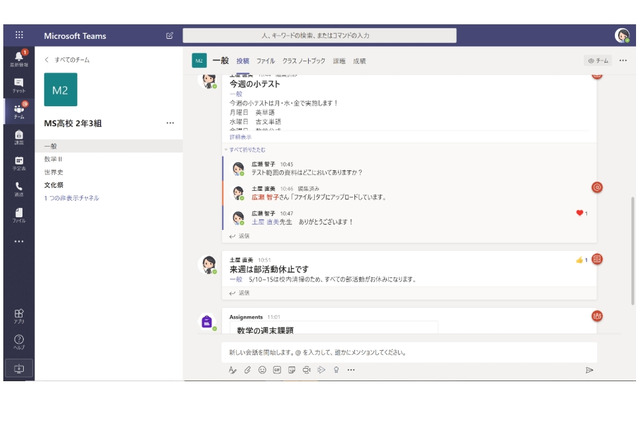Send the message with arrow icon

(589, 370)
